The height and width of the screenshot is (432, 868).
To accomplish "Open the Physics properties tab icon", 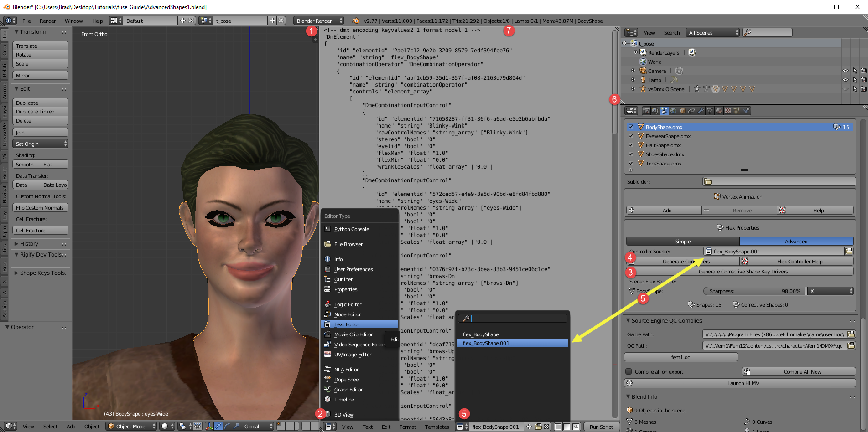I will tap(746, 111).
